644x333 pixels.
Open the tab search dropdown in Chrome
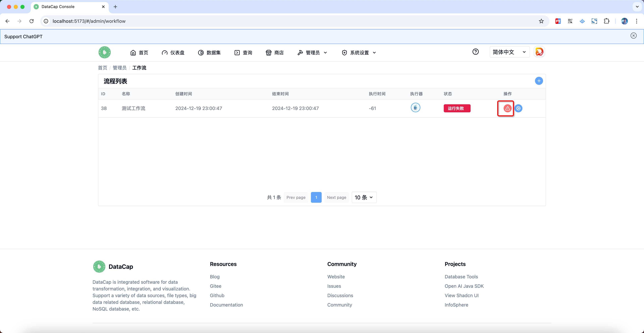coord(637,7)
